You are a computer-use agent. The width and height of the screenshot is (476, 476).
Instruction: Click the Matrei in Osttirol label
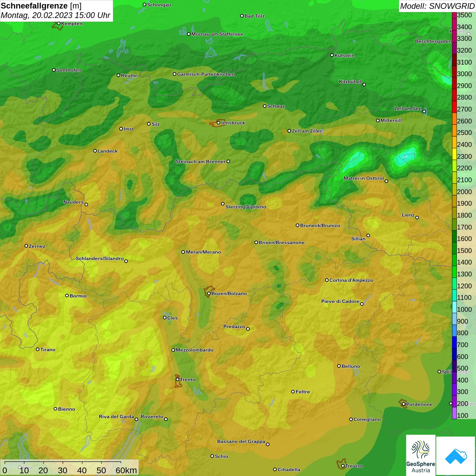(364, 178)
